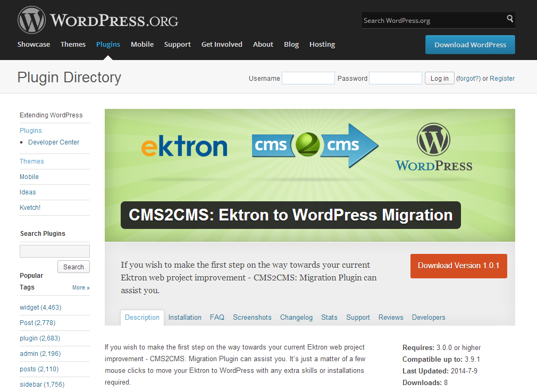Open Themes link in sidebar
Screen dimensions: 537x392
(32, 161)
